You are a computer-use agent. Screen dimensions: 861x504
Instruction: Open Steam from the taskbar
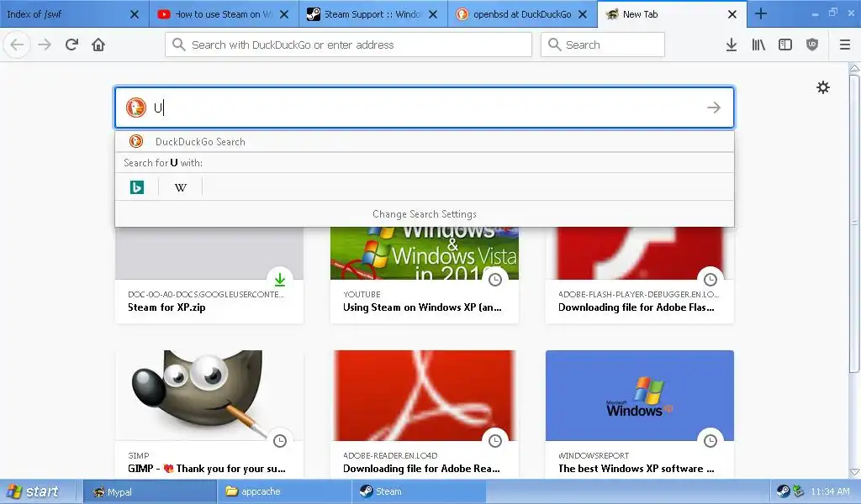click(x=419, y=491)
